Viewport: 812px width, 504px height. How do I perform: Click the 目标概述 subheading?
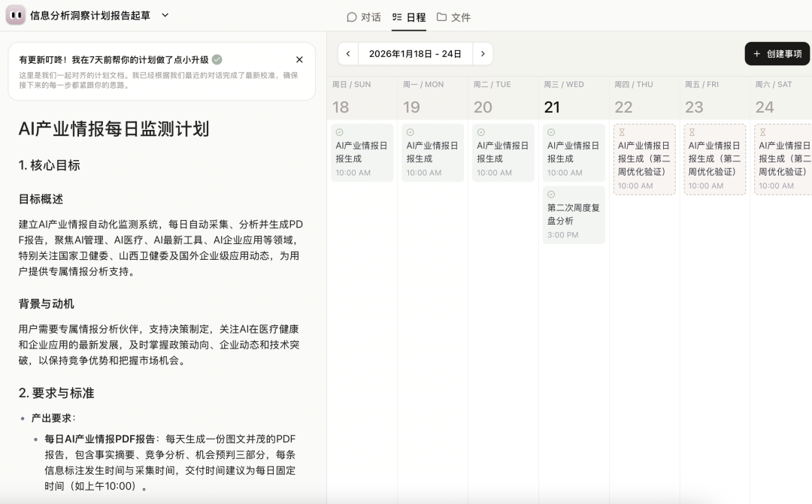click(x=41, y=199)
